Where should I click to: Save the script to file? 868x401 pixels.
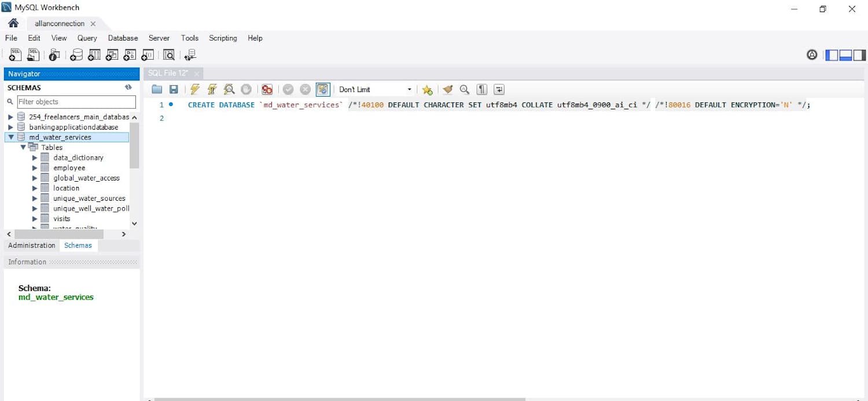[174, 89]
